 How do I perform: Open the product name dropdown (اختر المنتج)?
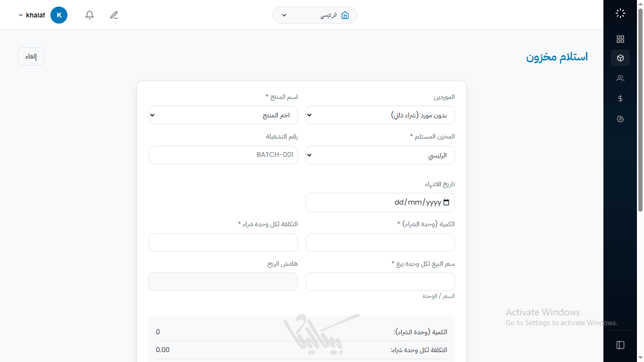pos(223,115)
